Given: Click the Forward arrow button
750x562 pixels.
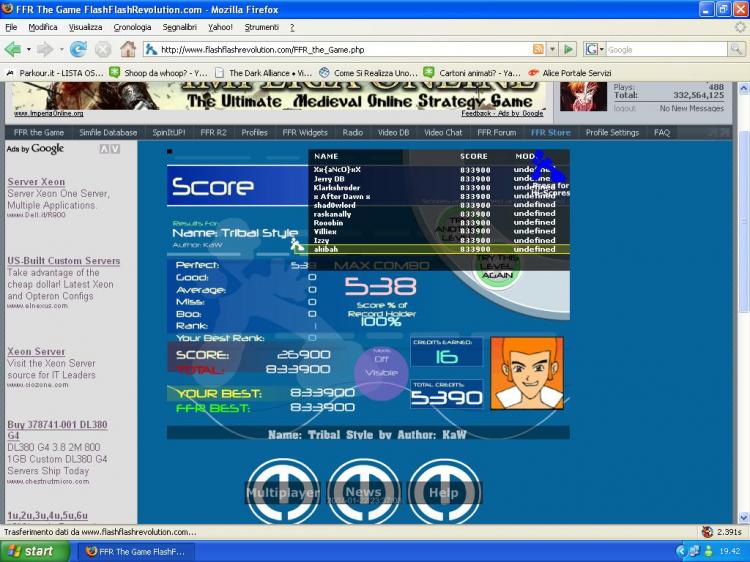Looking at the screenshot, I should [x=44, y=49].
